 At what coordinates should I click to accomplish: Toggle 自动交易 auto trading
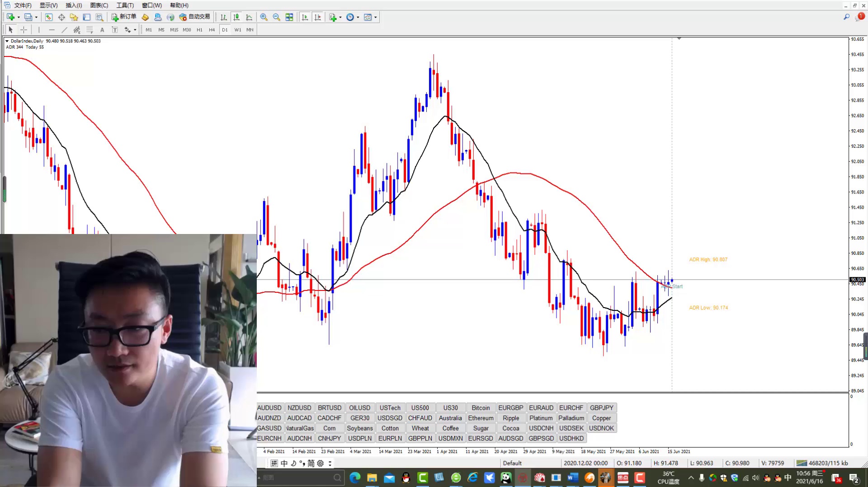[x=195, y=17]
